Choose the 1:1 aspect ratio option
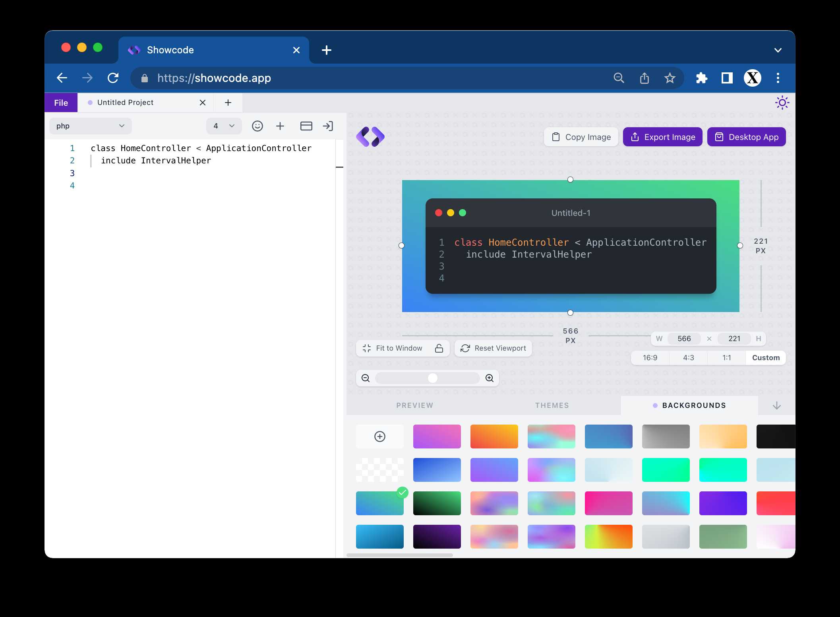 (726, 358)
